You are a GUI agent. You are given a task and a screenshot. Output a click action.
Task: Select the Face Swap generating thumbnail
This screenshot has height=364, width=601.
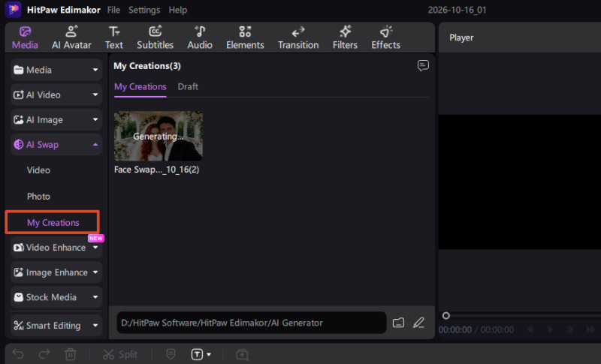click(159, 136)
